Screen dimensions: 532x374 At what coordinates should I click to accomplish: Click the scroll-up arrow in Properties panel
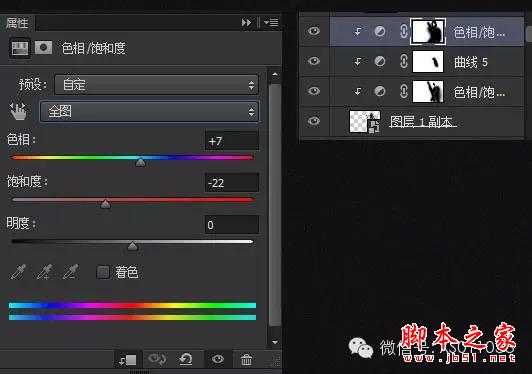[275, 75]
